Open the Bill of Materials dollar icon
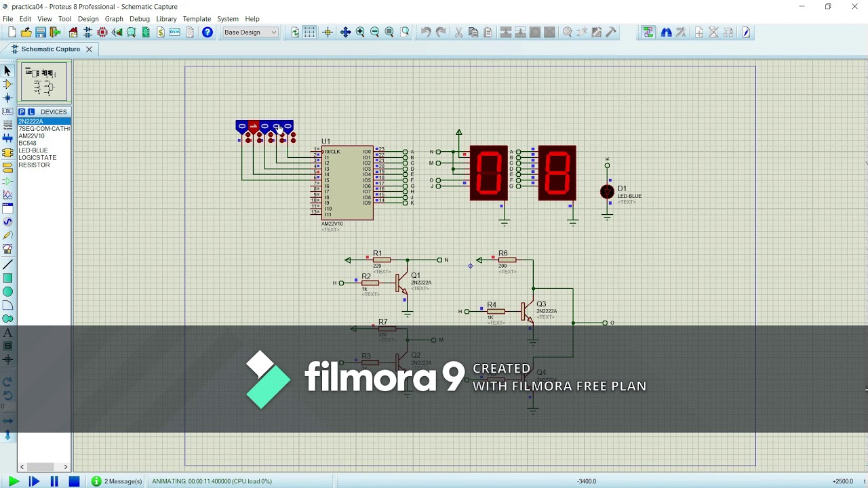 161,33
